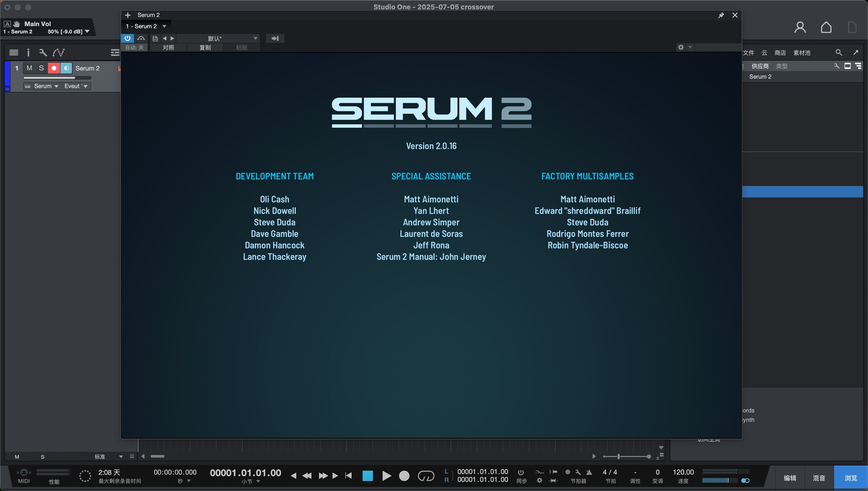This screenshot has height=491, width=868.
Task: Click the wrench options icon above track list
Action: [x=43, y=52]
